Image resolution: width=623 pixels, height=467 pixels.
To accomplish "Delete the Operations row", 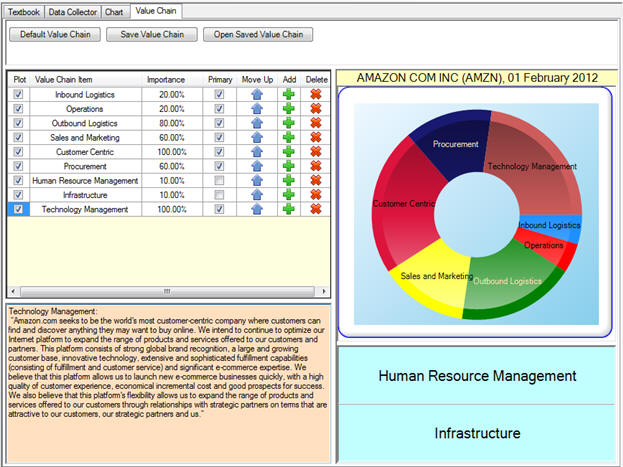I will [x=316, y=109].
